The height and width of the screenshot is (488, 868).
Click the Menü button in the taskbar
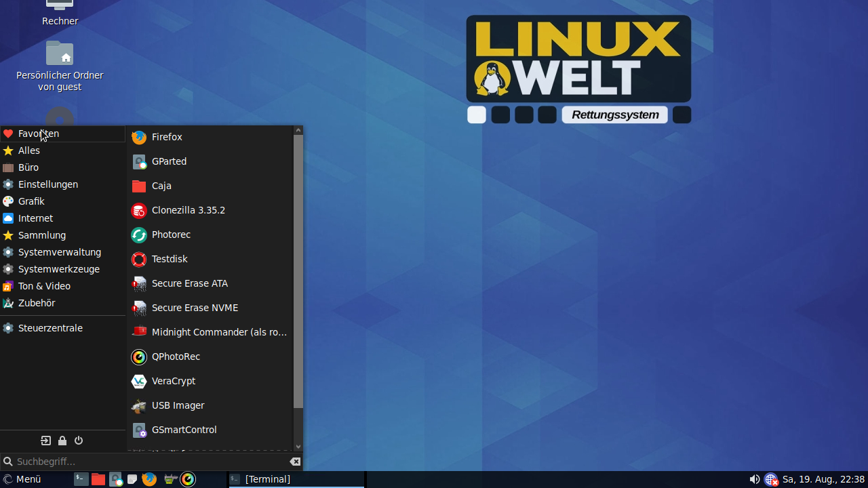[22, 479]
